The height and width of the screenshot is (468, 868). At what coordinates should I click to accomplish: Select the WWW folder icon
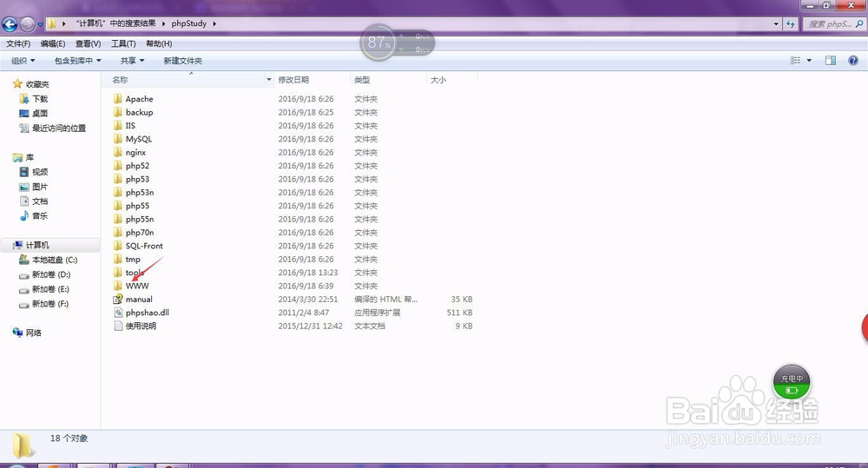pos(118,286)
